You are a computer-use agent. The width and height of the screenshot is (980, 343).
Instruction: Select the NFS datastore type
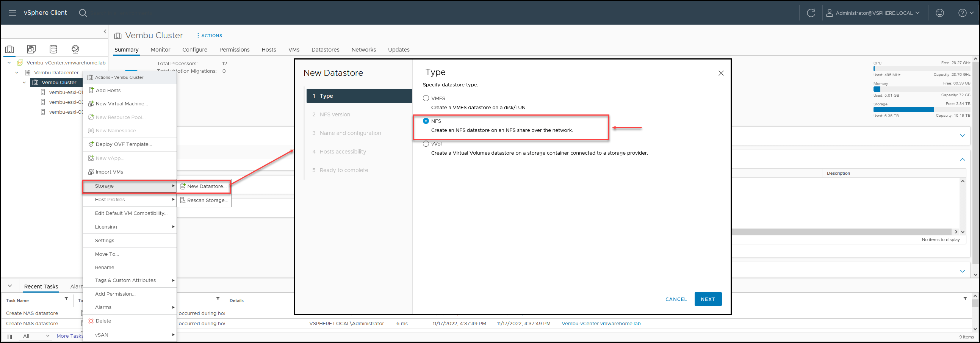pyautogui.click(x=426, y=121)
